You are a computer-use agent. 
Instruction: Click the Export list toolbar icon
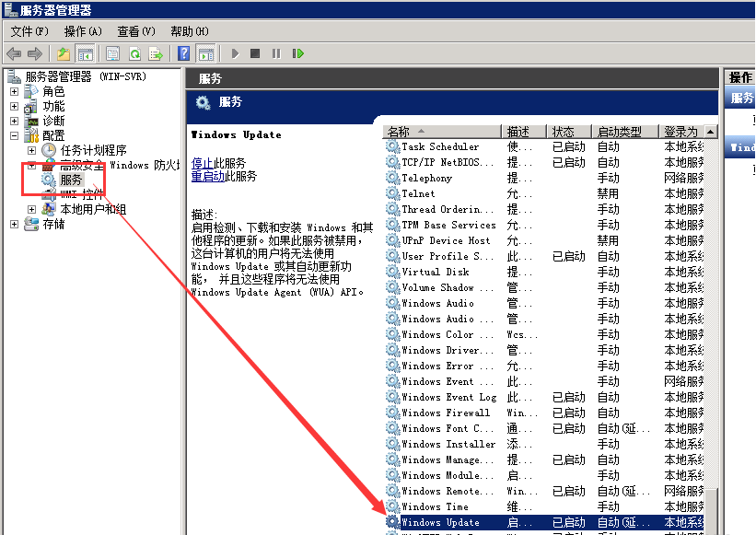(x=156, y=54)
